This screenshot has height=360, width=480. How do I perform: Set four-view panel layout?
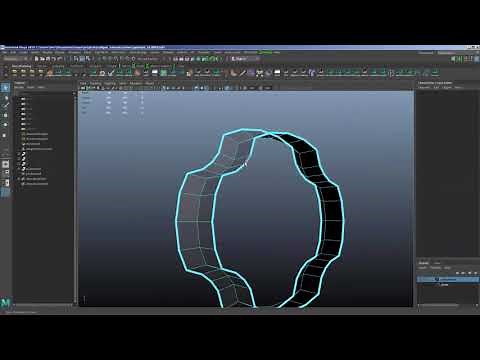[x=5, y=173]
